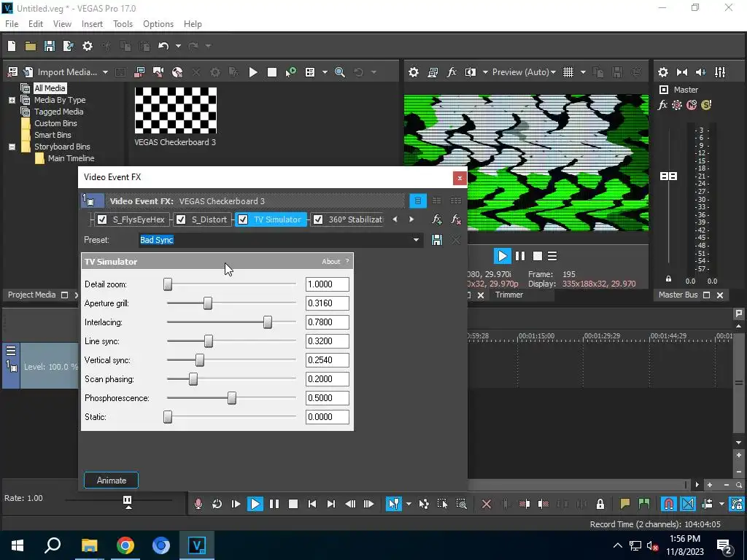Viewport: 747px width, 560px height.
Task: Open the Insert menu
Action: [x=92, y=24]
